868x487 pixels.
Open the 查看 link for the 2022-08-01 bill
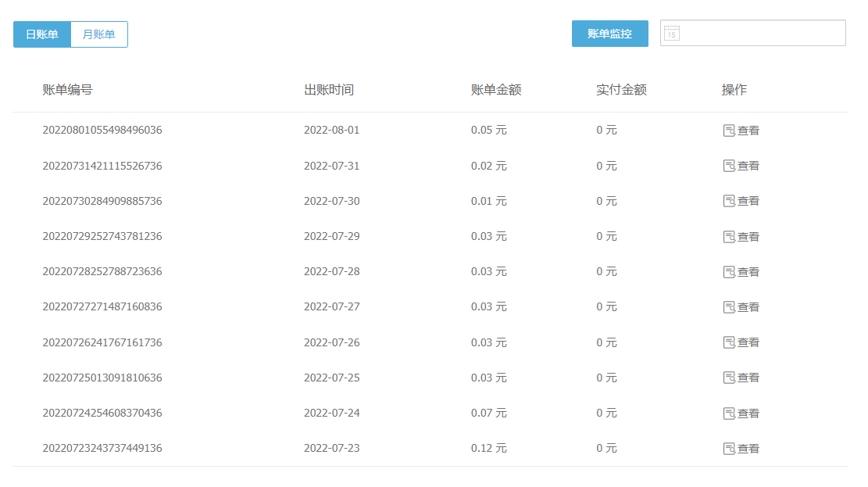tap(748, 130)
